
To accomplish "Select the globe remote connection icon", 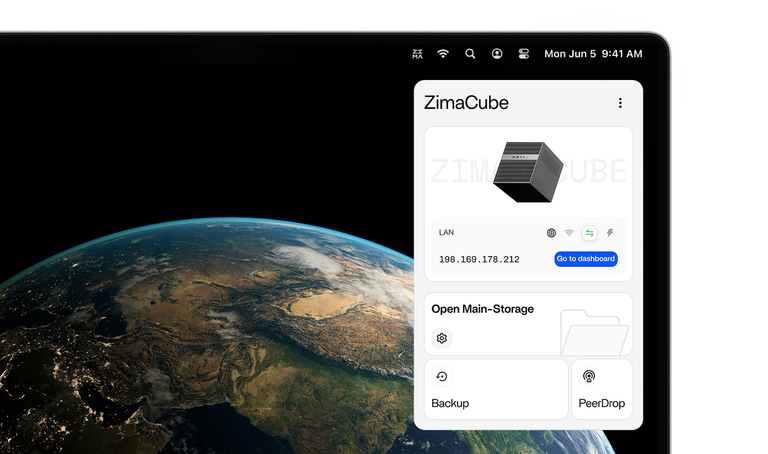I will 551,233.
